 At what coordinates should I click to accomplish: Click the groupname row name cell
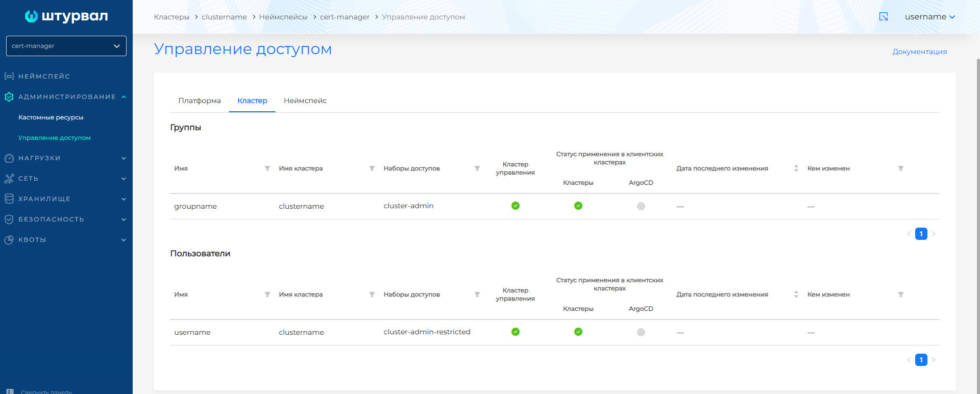195,206
